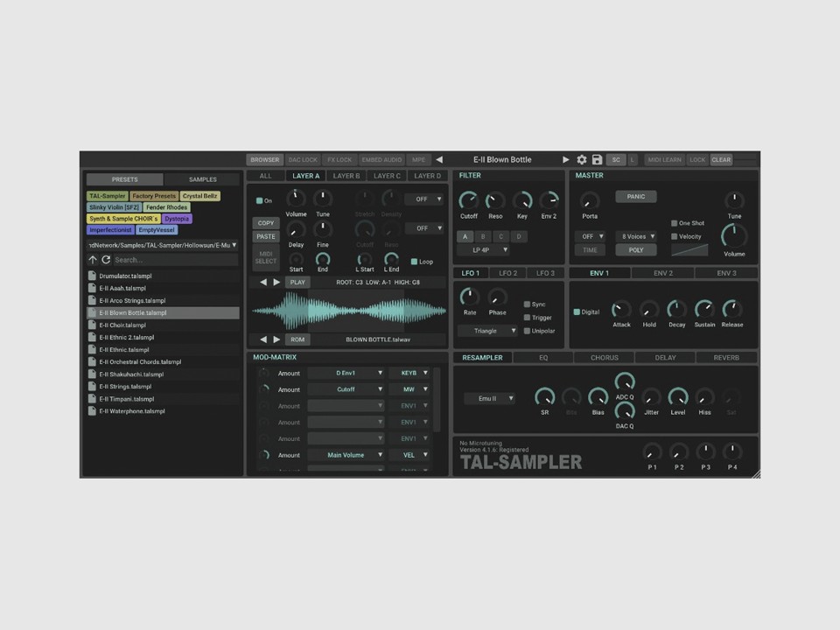The image size is (840, 630).
Task: Click the PASTE layer button
Action: (266, 237)
